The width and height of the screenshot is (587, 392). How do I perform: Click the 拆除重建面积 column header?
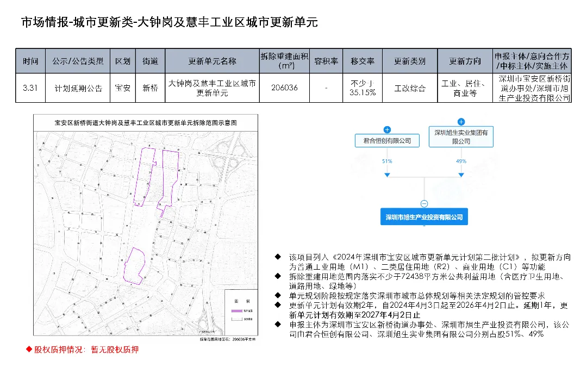pos(284,61)
